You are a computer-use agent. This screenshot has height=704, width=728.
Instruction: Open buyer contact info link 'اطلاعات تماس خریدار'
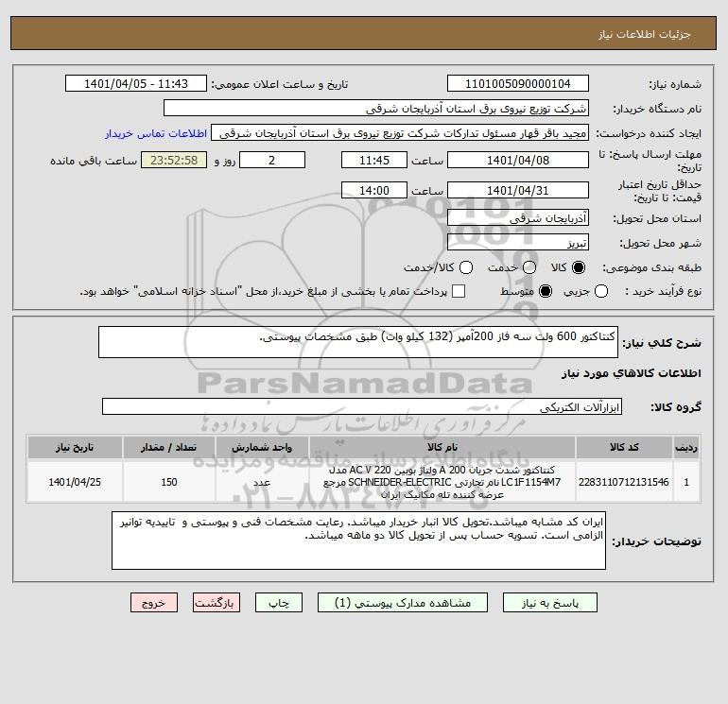click(156, 133)
